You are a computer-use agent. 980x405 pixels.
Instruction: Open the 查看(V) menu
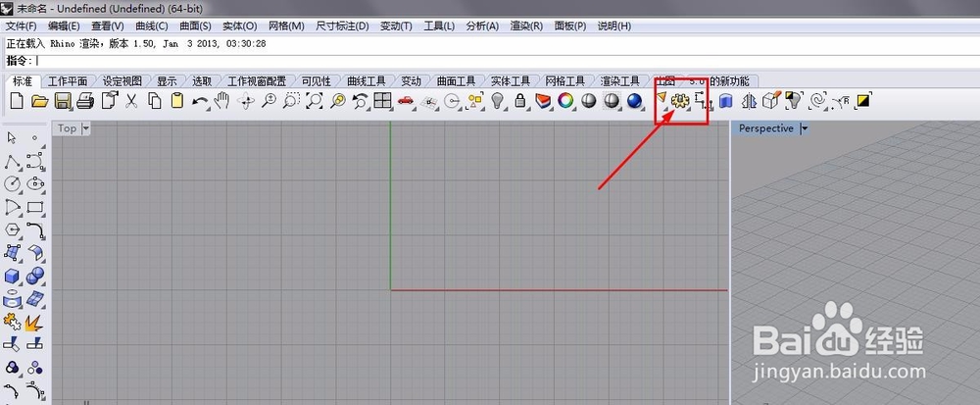coord(108,25)
